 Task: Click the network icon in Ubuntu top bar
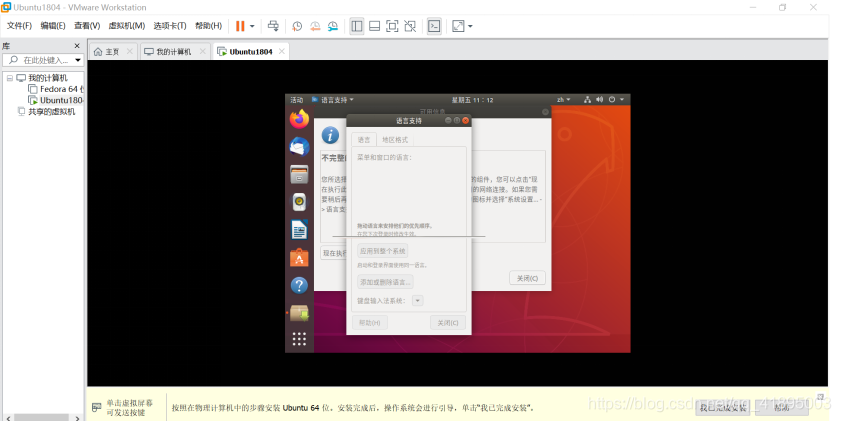coord(587,100)
